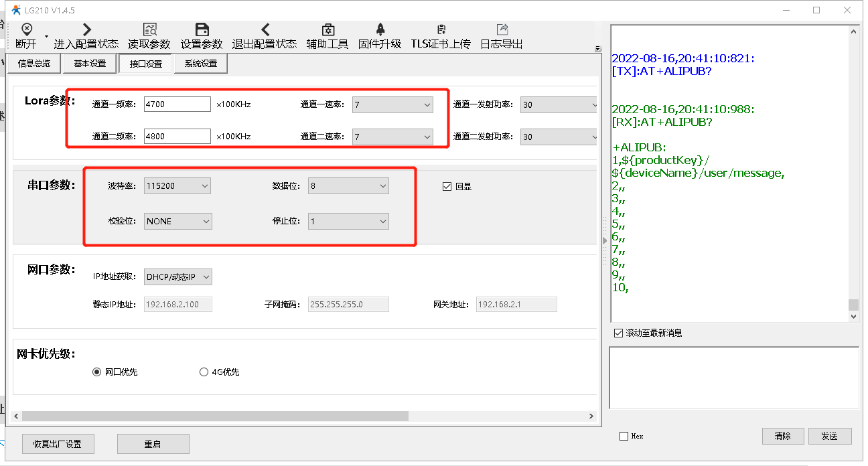Click the TLS证书上传 certificate icon
This screenshot has width=868, height=466.
(x=441, y=29)
